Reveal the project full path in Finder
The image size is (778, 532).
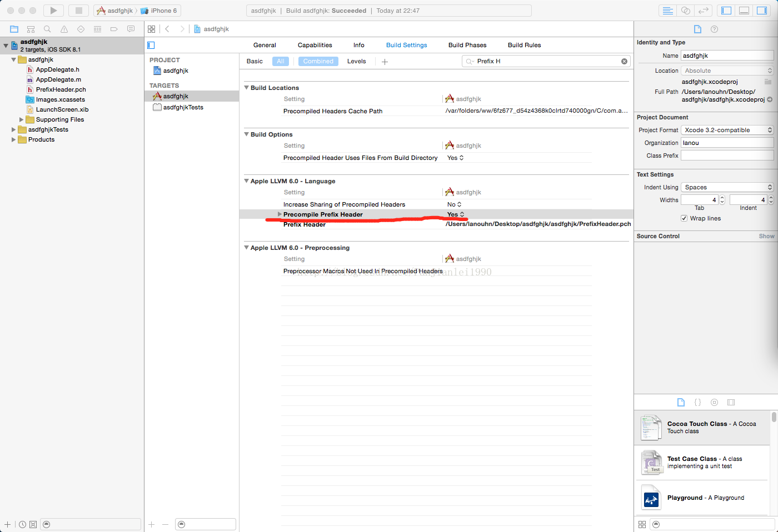(770, 100)
